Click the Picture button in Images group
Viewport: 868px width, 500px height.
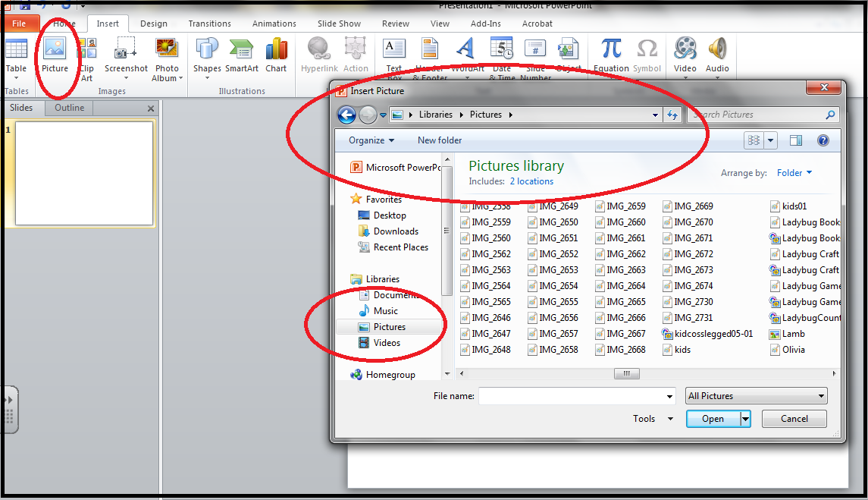click(x=55, y=55)
